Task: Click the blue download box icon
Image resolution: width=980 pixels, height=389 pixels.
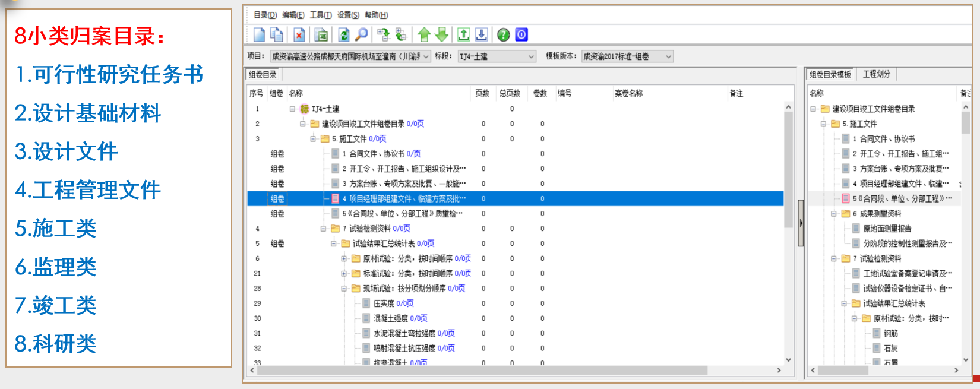Action: tap(482, 35)
